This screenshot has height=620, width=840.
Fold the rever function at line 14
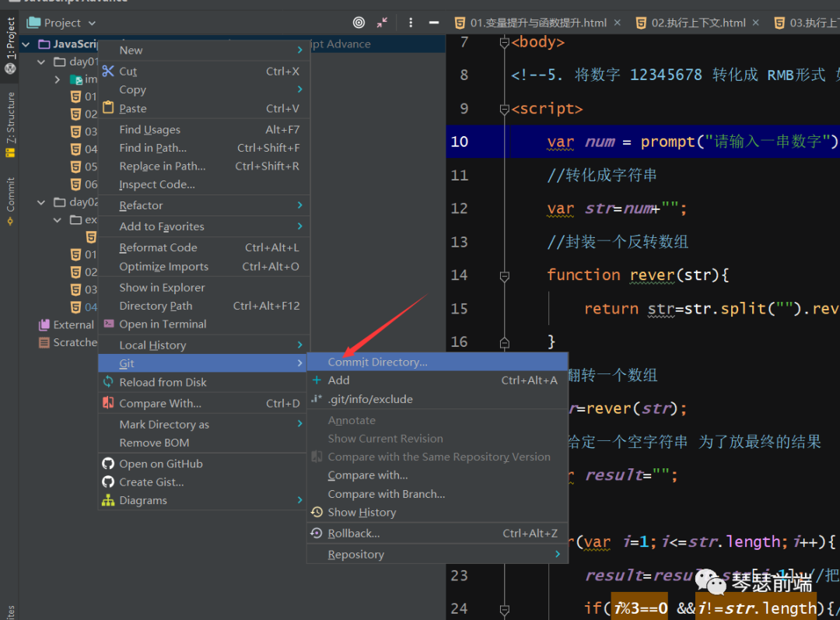point(504,275)
